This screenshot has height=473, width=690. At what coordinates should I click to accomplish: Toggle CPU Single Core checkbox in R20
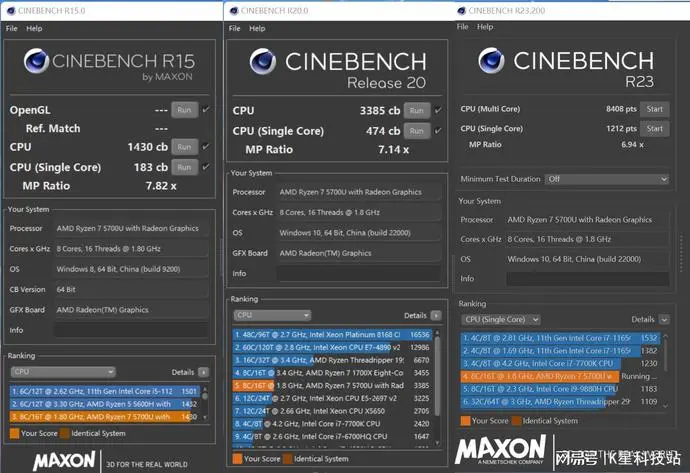pos(438,130)
